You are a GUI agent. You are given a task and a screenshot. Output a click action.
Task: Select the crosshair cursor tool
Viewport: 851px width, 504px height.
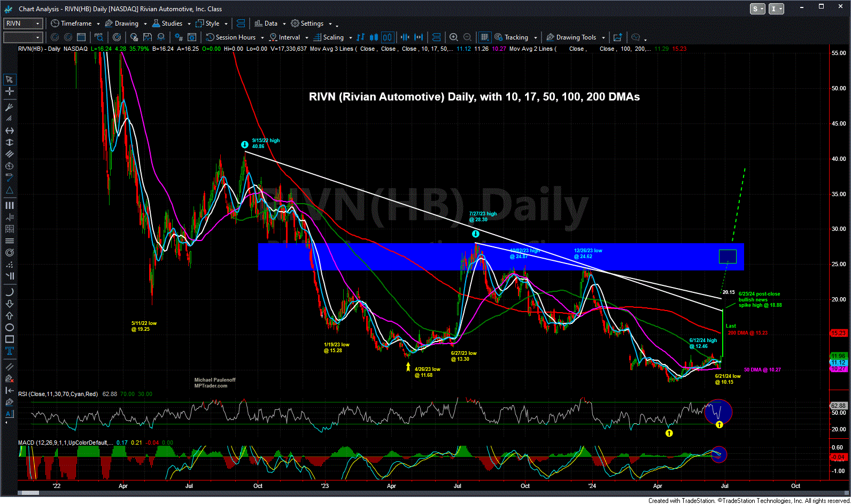tap(9, 91)
